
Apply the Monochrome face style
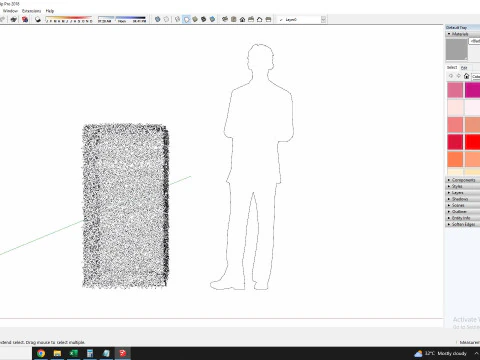point(212,19)
